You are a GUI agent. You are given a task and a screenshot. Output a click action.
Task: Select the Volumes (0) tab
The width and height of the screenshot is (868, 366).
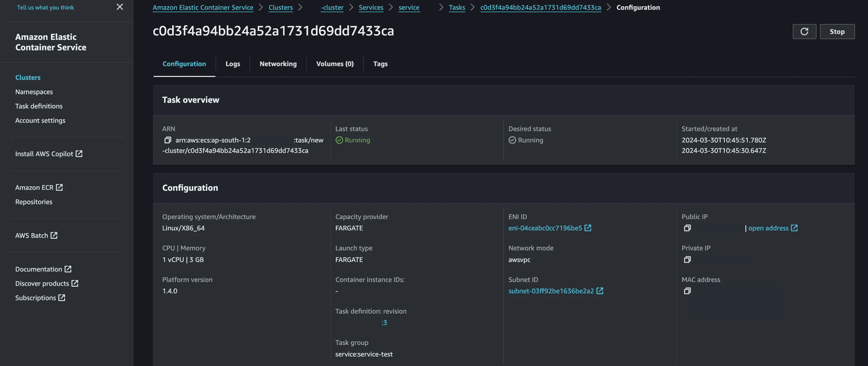(335, 64)
